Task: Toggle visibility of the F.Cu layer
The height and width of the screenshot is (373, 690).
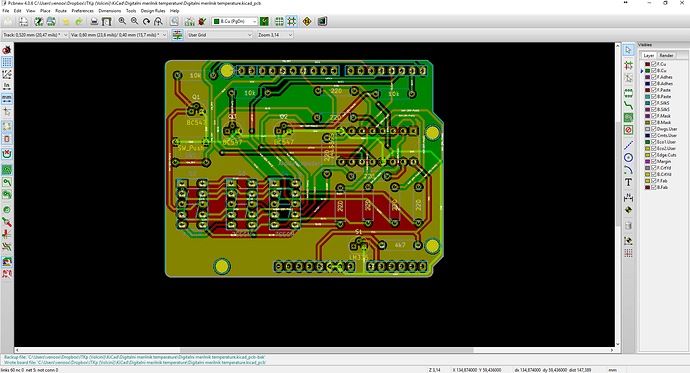Action: (653, 64)
